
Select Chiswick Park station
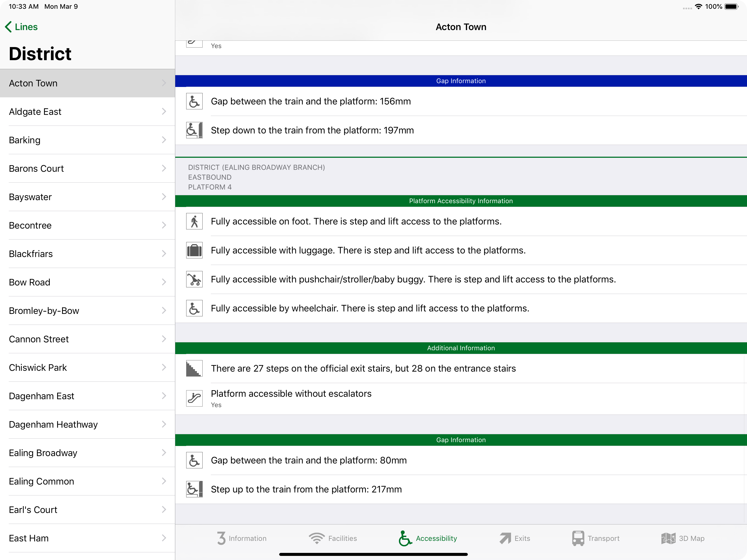[87, 367]
